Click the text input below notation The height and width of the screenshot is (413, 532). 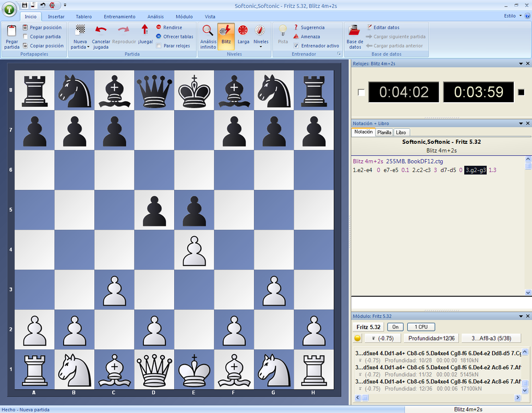tap(441, 302)
